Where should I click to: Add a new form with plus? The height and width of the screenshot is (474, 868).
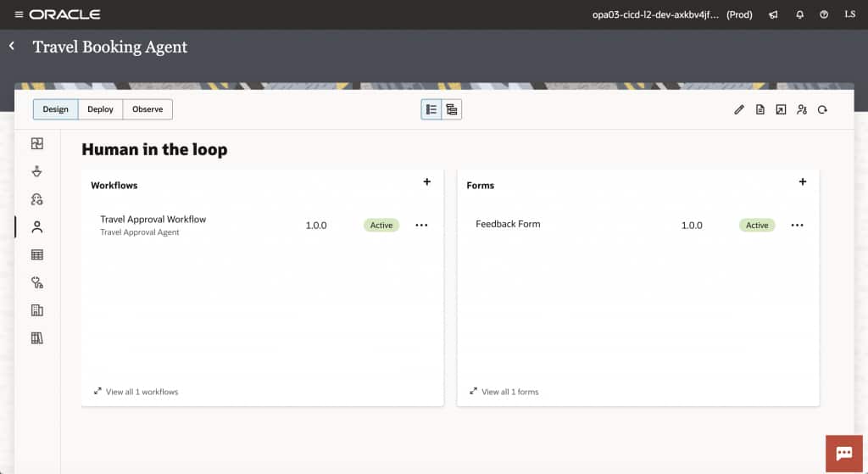(x=803, y=181)
